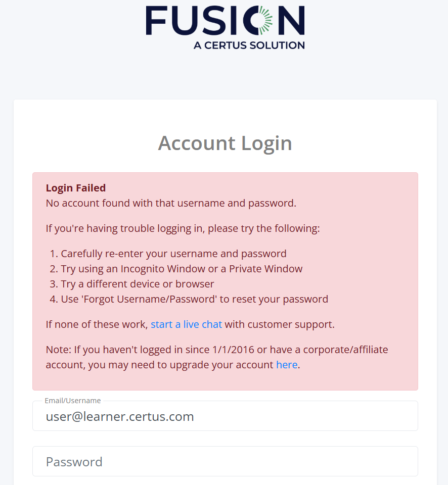448x485 pixels.
Task: Click into the Password field
Action: tap(225, 461)
